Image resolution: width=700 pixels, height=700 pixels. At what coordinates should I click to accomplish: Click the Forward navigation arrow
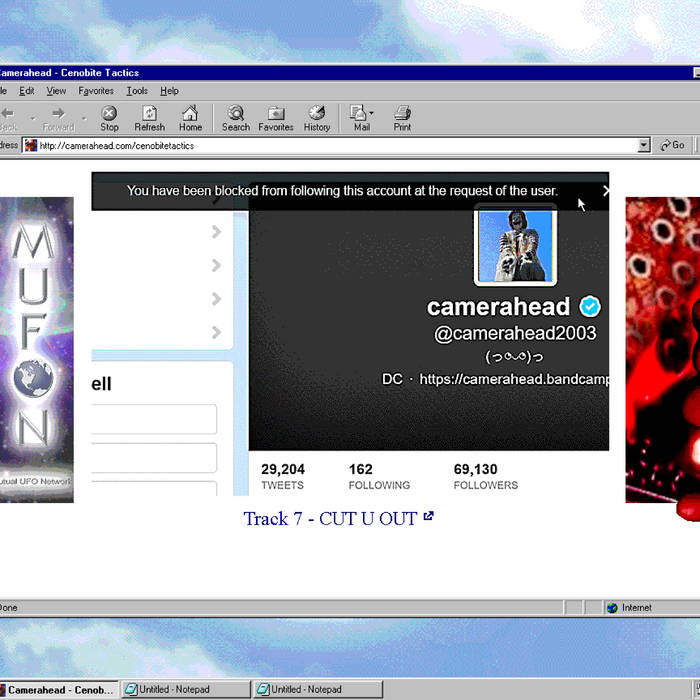click(x=58, y=117)
